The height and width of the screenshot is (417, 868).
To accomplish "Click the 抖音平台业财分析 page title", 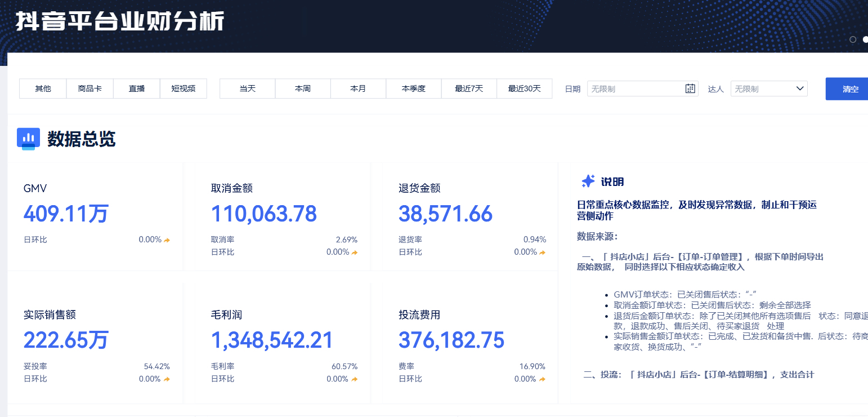I will point(120,21).
